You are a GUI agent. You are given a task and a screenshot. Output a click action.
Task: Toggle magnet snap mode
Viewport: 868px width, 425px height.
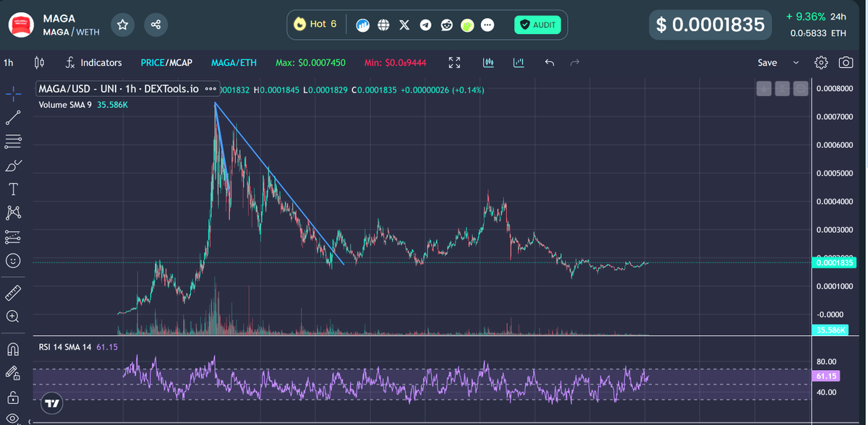pyautogui.click(x=13, y=349)
